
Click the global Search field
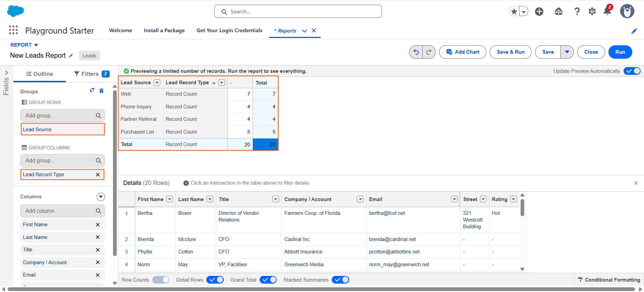coord(298,11)
